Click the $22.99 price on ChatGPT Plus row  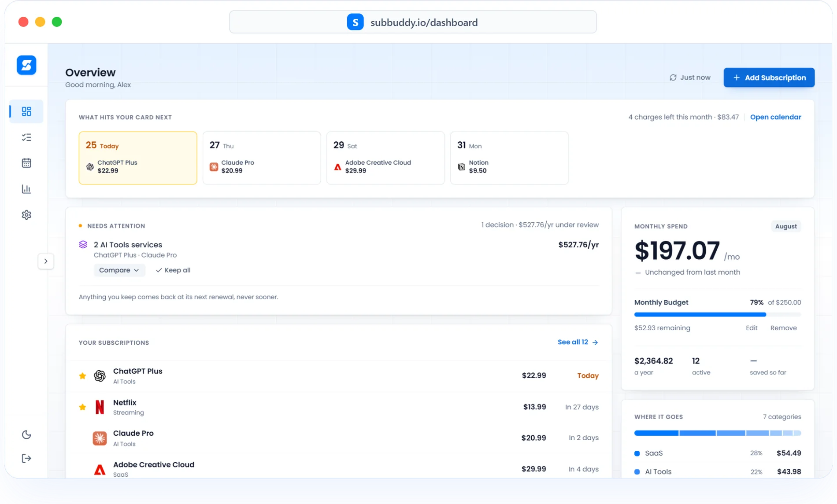pyautogui.click(x=533, y=375)
